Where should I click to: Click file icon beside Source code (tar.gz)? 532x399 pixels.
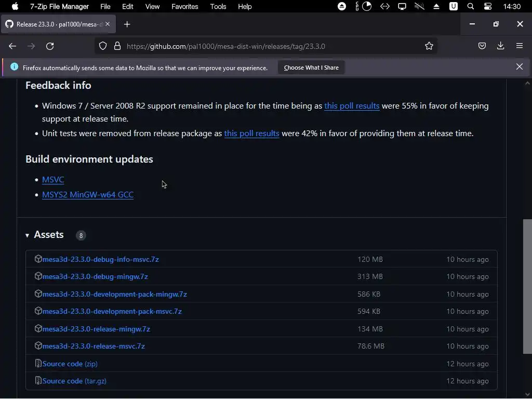pyautogui.click(x=38, y=380)
